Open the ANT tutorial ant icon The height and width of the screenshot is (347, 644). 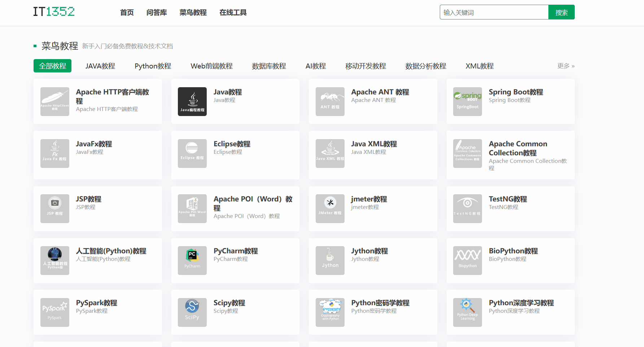click(330, 102)
